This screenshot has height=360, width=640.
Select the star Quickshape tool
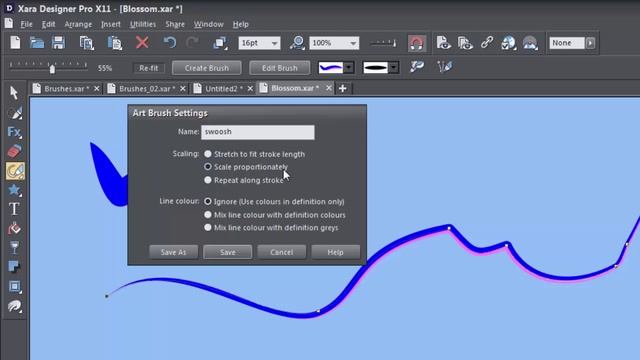[14, 190]
